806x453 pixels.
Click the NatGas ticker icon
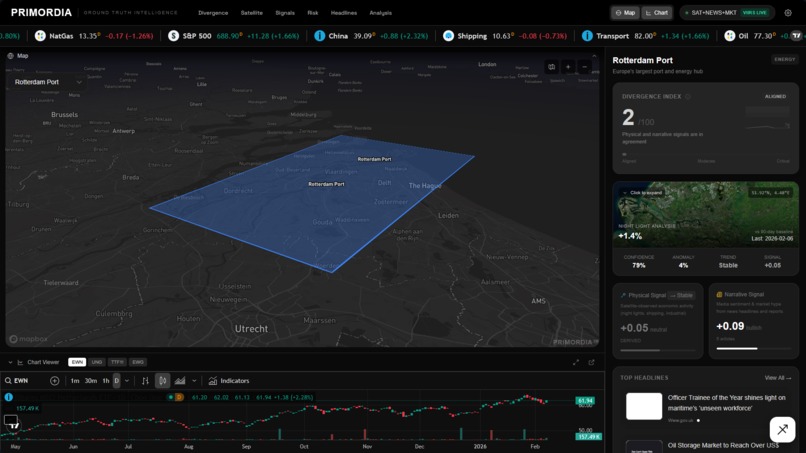coord(40,36)
